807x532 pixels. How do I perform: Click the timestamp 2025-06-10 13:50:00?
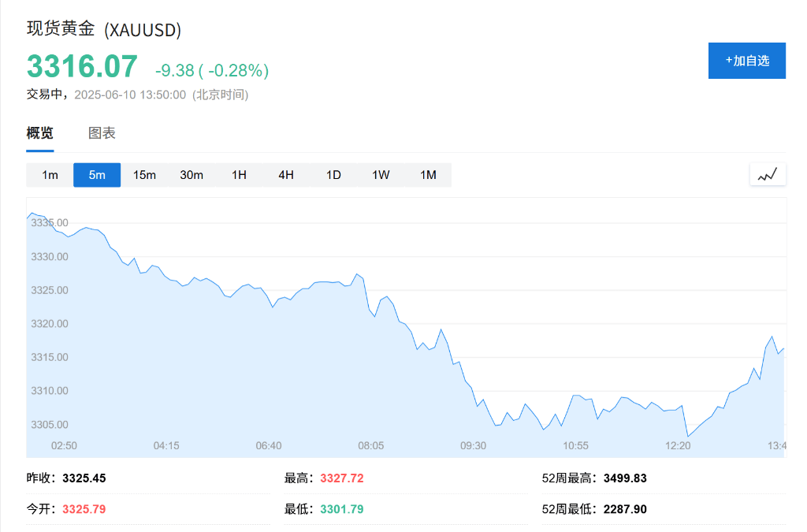[x=130, y=95]
